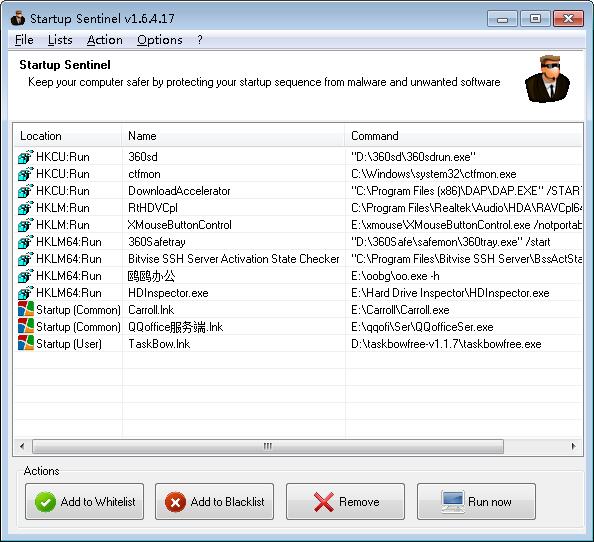Select the QQoffice服务端.lnk entry name
This screenshot has height=542, width=594.
coord(175,327)
